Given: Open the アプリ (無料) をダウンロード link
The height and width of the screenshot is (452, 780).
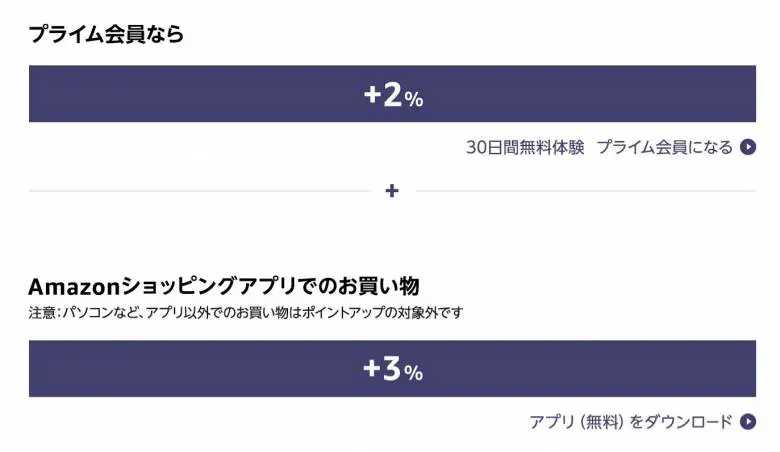Looking at the screenshot, I should tap(631, 422).
